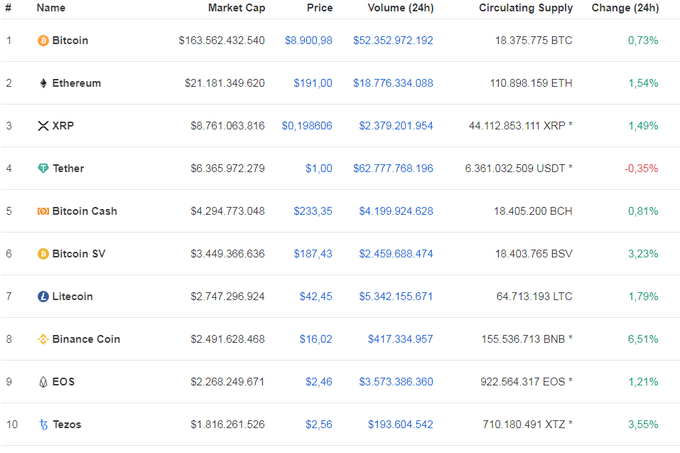Click EOS volume $3.573.386.360
The height and width of the screenshot is (453, 680).
(396, 382)
